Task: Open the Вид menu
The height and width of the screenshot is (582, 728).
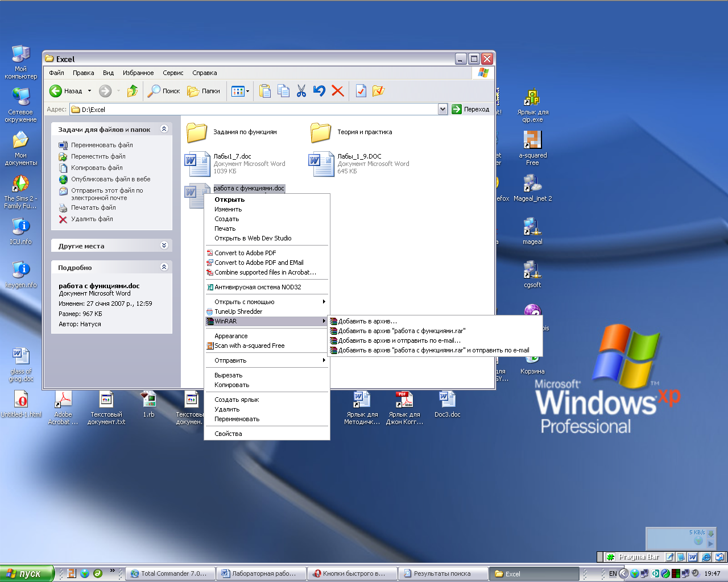Action: click(x=108, y=73)
